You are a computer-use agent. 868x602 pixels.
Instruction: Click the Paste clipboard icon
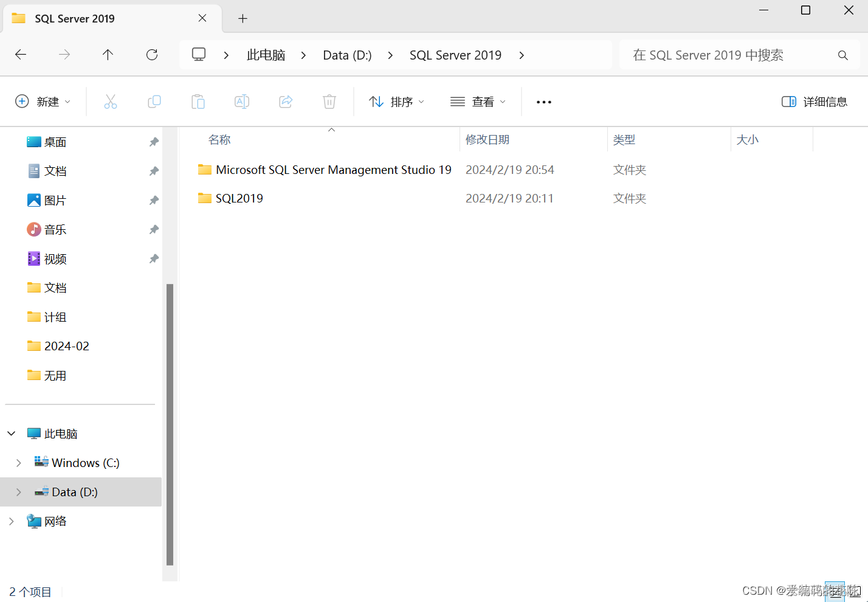198,102
